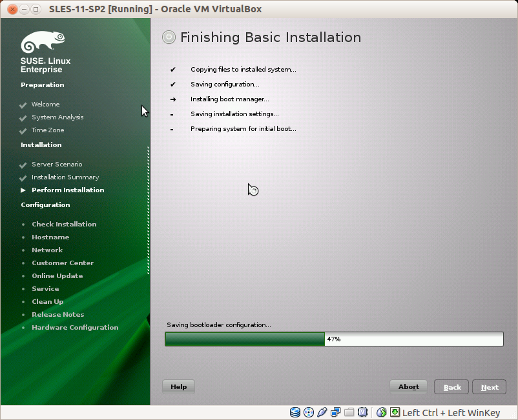Click the Saving bootloader configuration status text
This screenshot has height=420, width=518.
tap(219, 325)
